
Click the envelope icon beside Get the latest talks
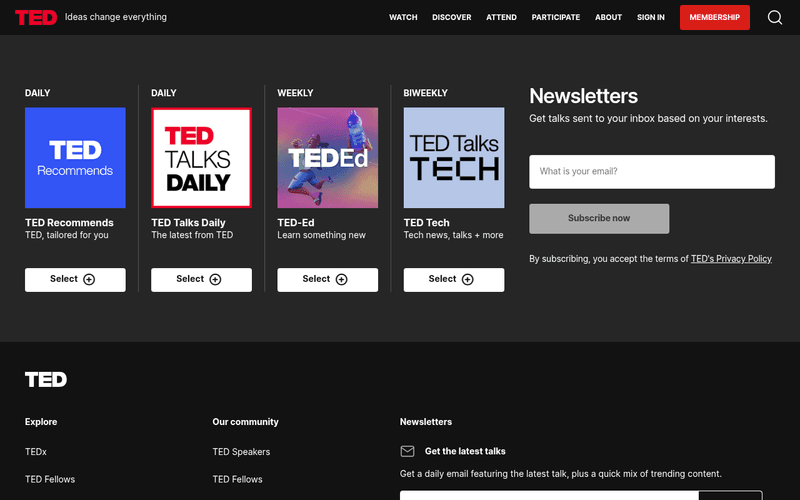click(x=407, y=451)
